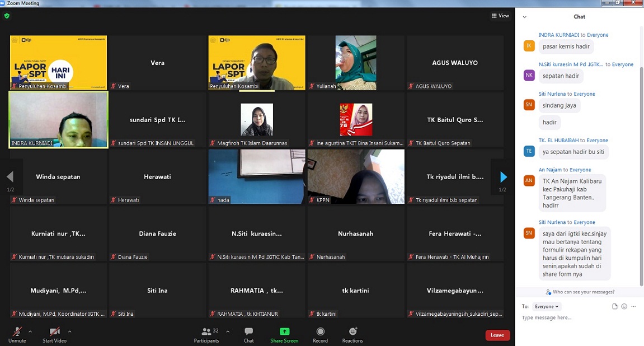Click the Unmute microphone icon

click(x=17, y=331)
